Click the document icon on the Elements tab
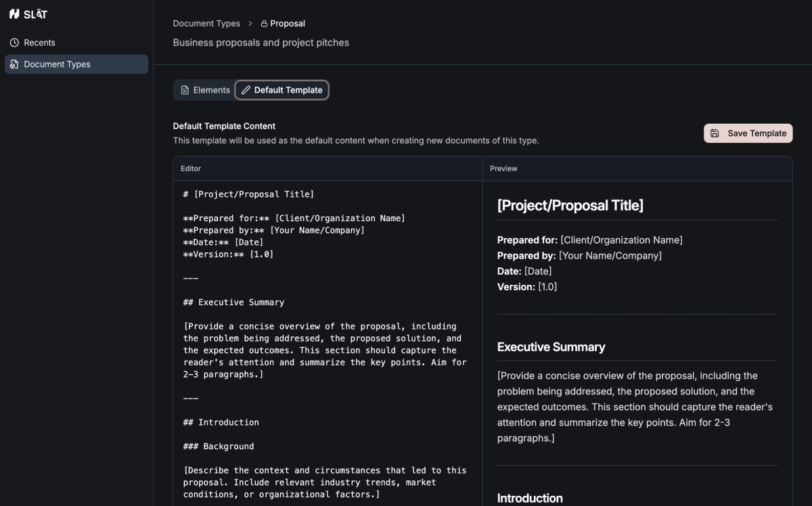Image resolution: width=812 pixels, height=506 pixels. click(x=185, y=89)
